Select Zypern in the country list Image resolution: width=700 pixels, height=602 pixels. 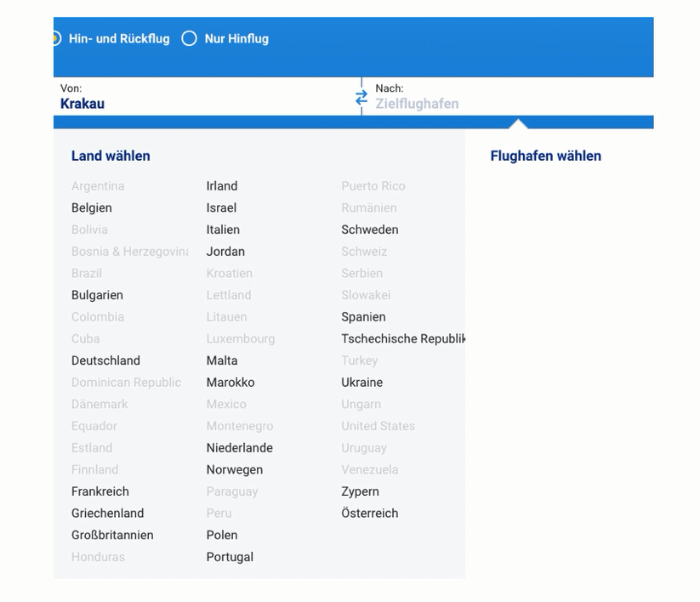click(360, 491)
